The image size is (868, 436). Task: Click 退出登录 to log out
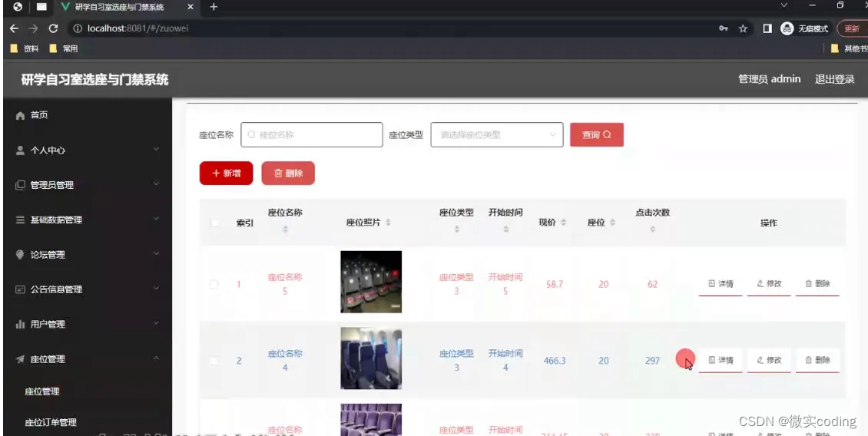(835, 79)
